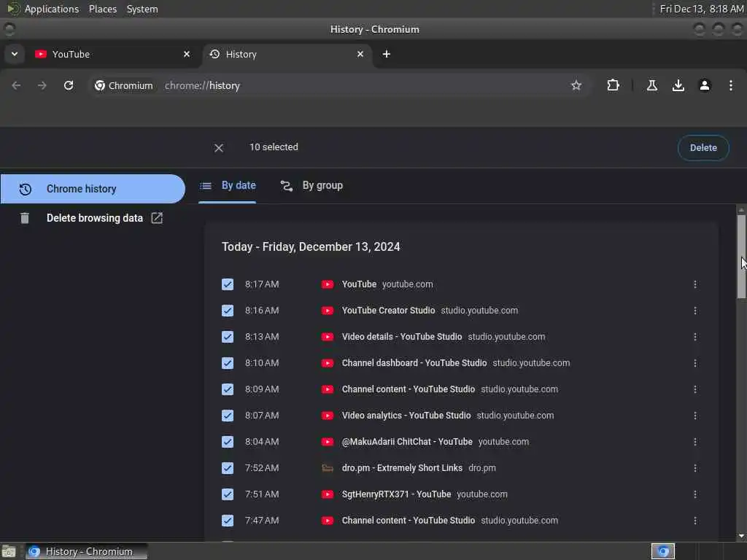Uncheck the @MakuAdarii ChitChat checkbox

coord(228,442)
